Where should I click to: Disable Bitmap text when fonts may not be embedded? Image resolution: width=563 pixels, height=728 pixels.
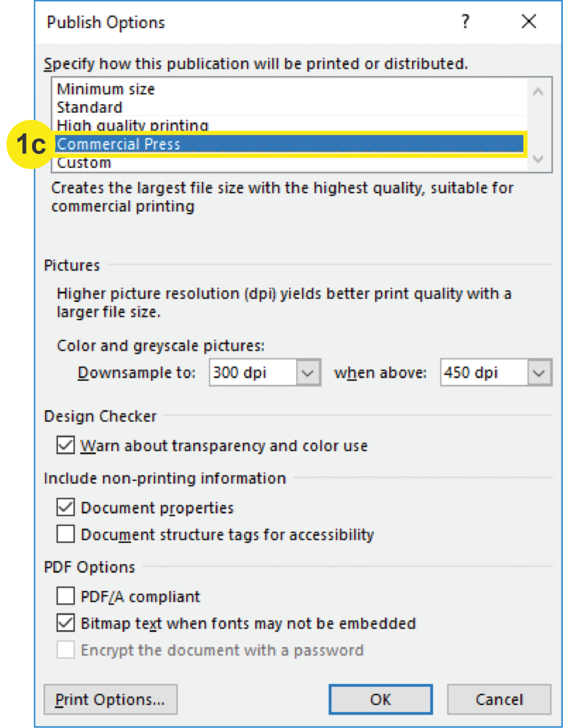coord(66,623)
